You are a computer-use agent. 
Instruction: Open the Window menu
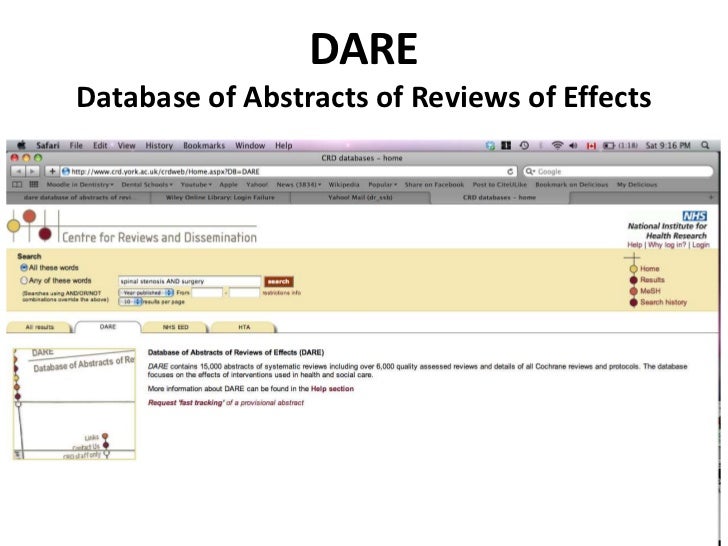(x=250, y=145)
